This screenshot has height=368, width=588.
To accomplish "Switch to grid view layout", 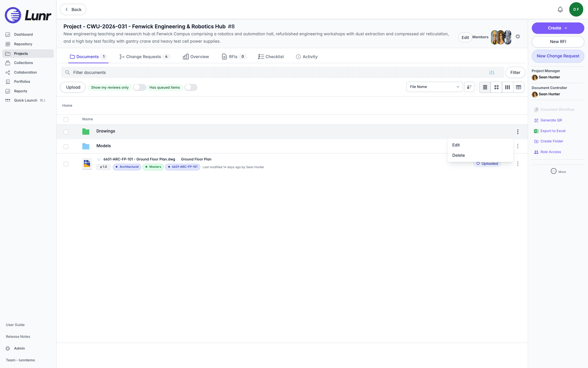I will point(496,87).
